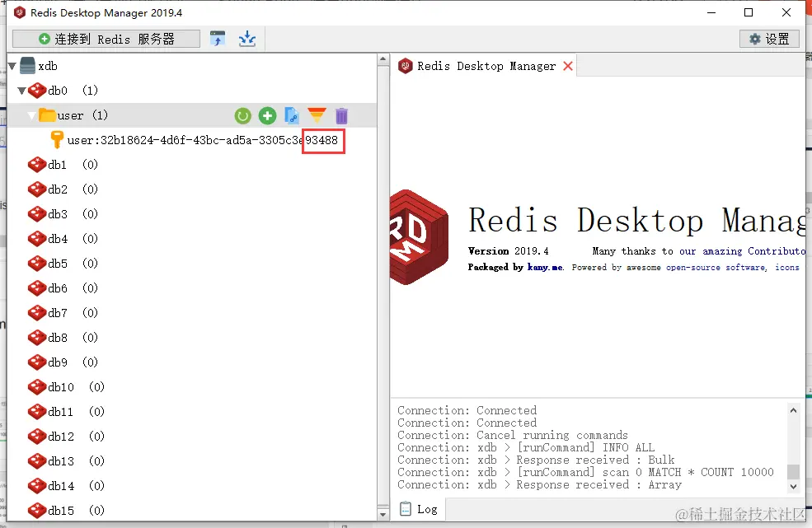Select the db14 tree row
The image size is (812, 528).
[191, 485]
